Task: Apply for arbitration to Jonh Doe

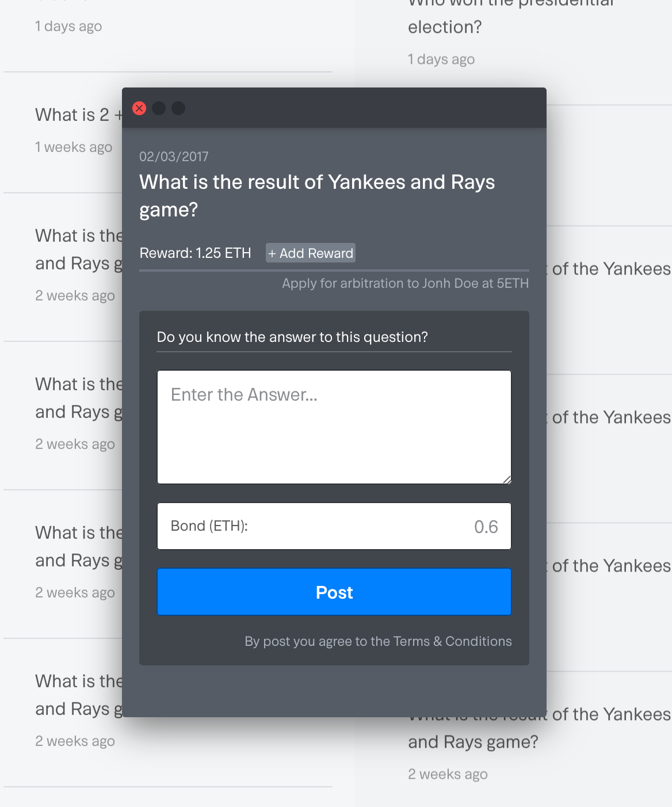Action: [405, 283]
